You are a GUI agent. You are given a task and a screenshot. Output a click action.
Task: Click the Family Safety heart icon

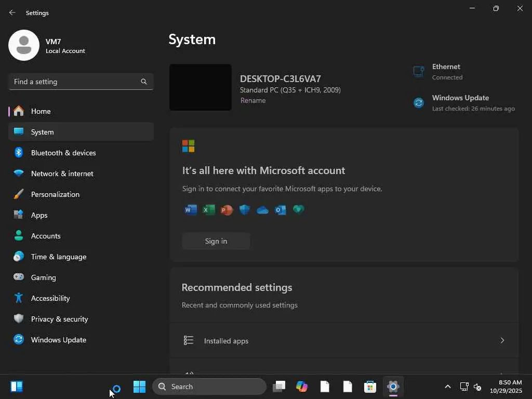[x=299, y=209]
